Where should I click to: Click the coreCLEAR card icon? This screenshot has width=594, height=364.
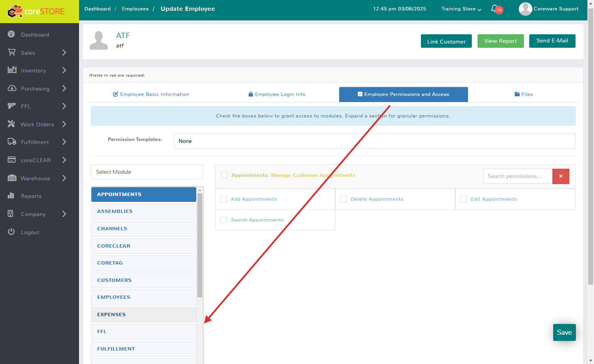point(12,159)
